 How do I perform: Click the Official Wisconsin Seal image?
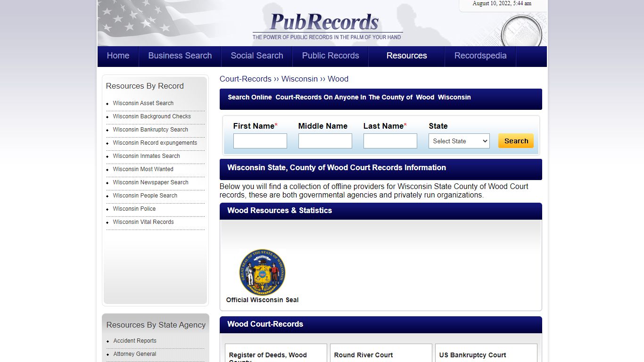click(262, 272)
